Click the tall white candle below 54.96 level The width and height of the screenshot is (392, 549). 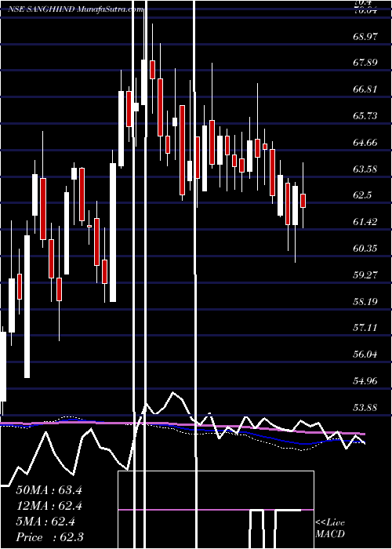point(3,366)
